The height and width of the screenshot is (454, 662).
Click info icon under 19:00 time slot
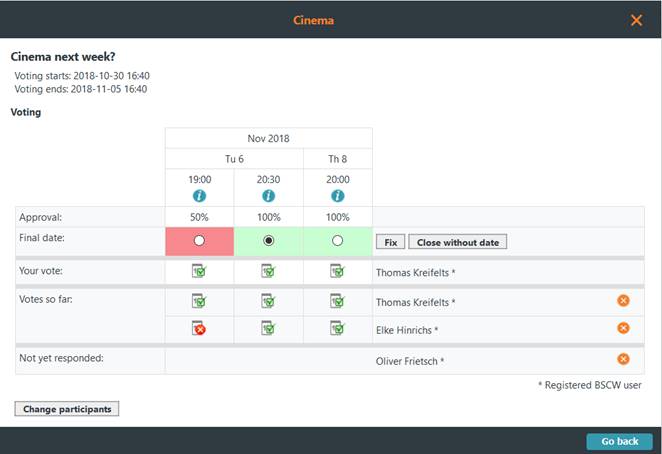click(199, 196)
